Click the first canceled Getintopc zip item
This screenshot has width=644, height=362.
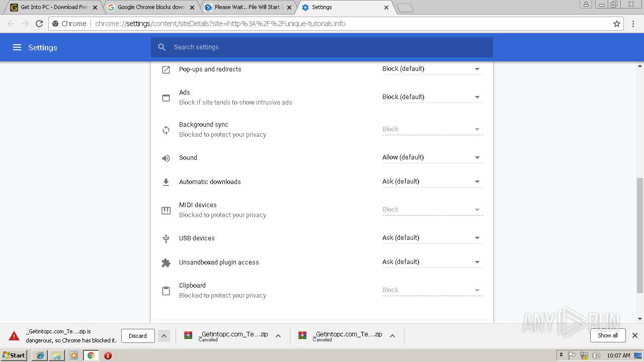pyautogui.click(x=226, y=336)
